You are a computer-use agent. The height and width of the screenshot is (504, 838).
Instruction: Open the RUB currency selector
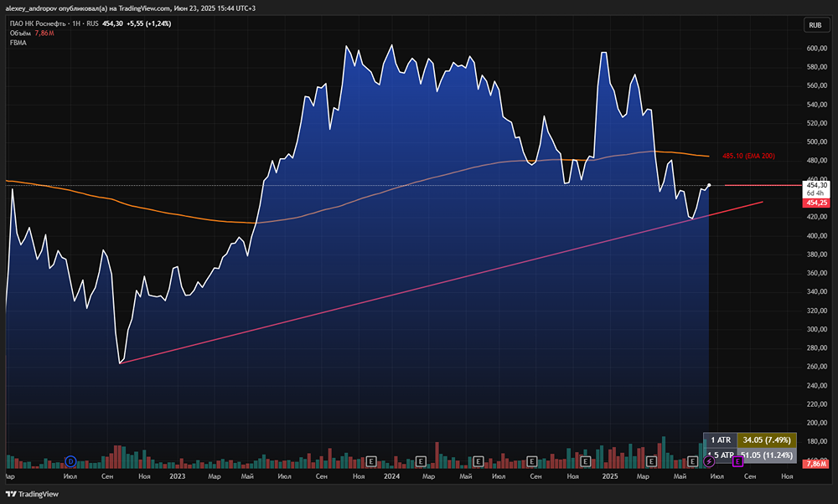(815, 25)
